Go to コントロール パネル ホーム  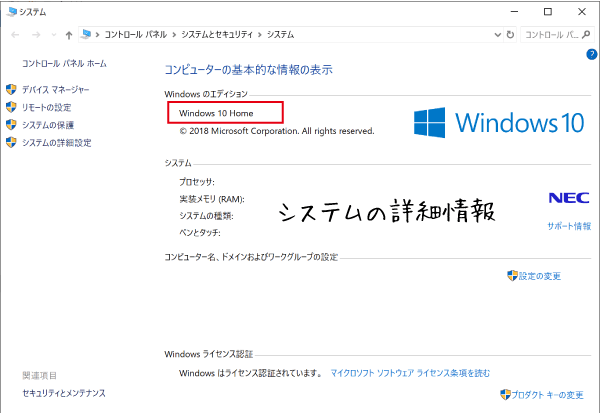(x=64, y=64)
